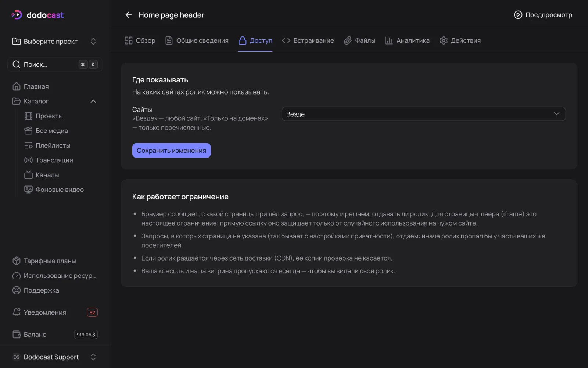This screenshot has width=588, height=368.
Task: Open the Dodocast Support account switcher
Action: tap(55, 357)
